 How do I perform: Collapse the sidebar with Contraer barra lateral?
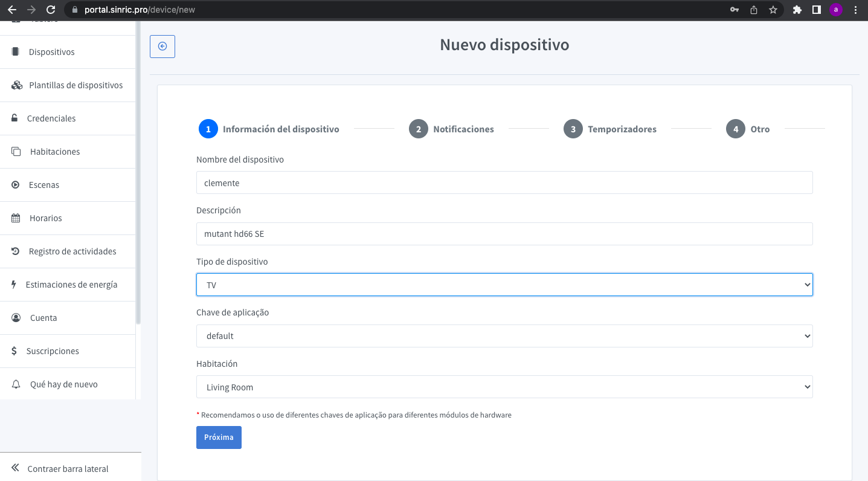(68, 469)
